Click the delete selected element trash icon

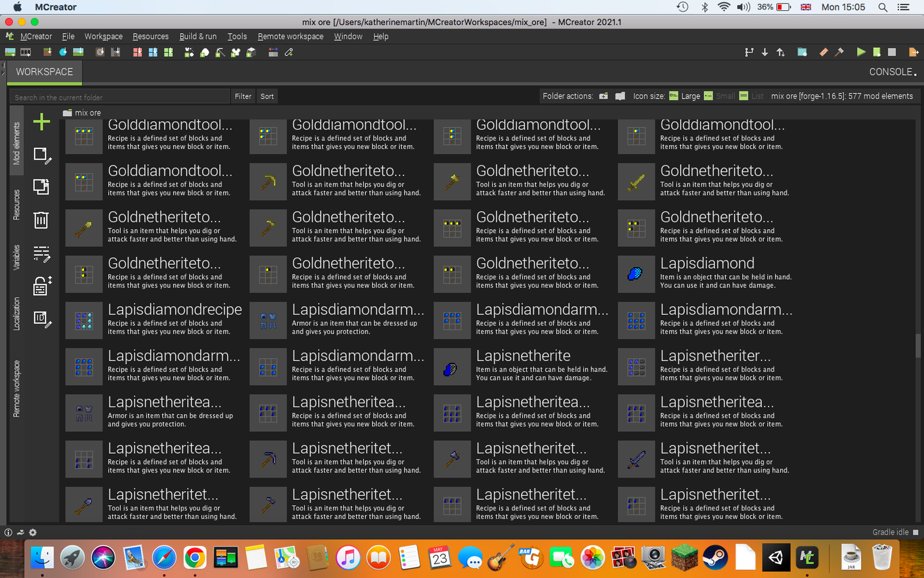pyautogui.click(x=41, y=220)
